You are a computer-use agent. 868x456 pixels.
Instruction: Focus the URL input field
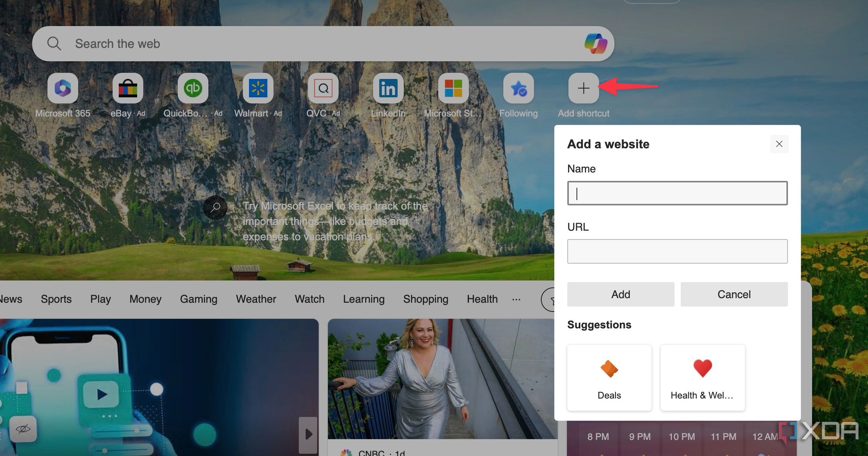[677, 251]
